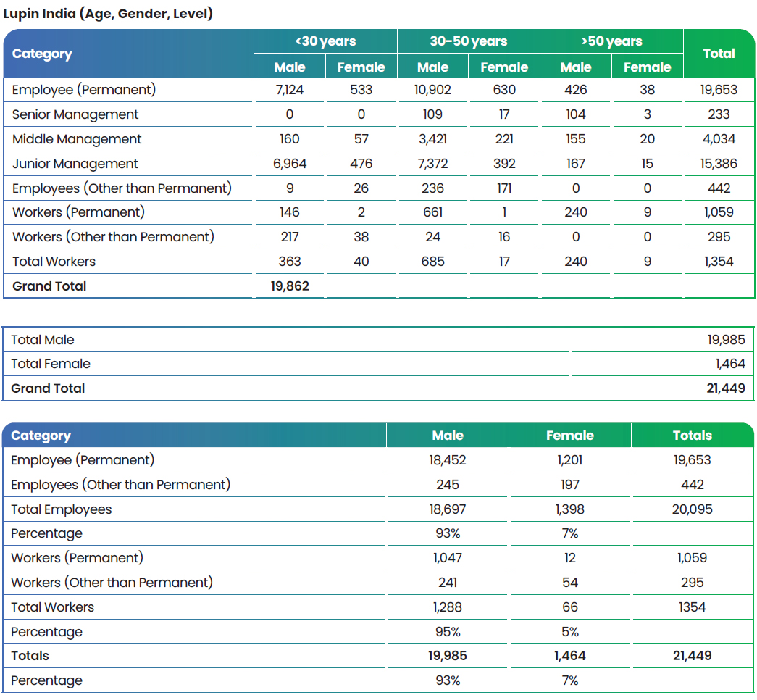Click the Total Employees female value 1,398
Viewport: 757px width, 700px height.
[569, 509]
